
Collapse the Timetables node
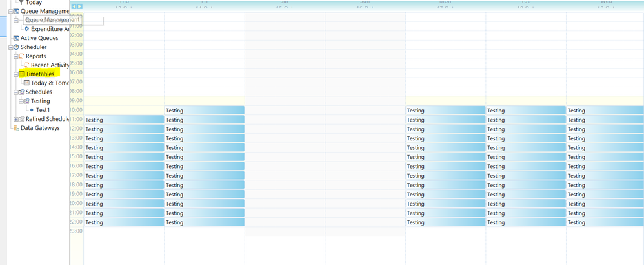point(16,74)
